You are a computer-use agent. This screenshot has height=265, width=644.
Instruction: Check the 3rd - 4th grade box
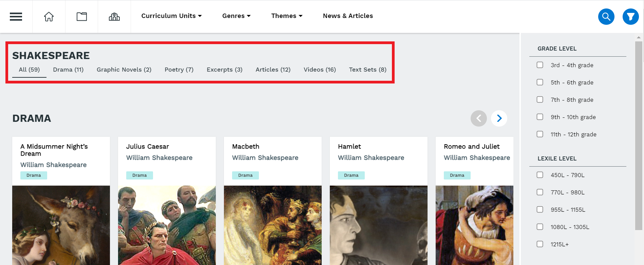coord(540,65)
